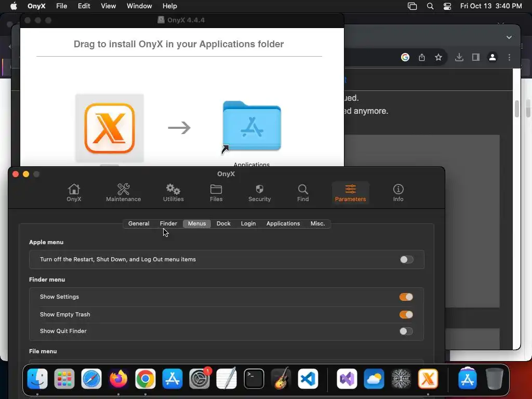Screen dimensions: 532x399
Task: Open the Apple menu
Action: pos(13,6)
